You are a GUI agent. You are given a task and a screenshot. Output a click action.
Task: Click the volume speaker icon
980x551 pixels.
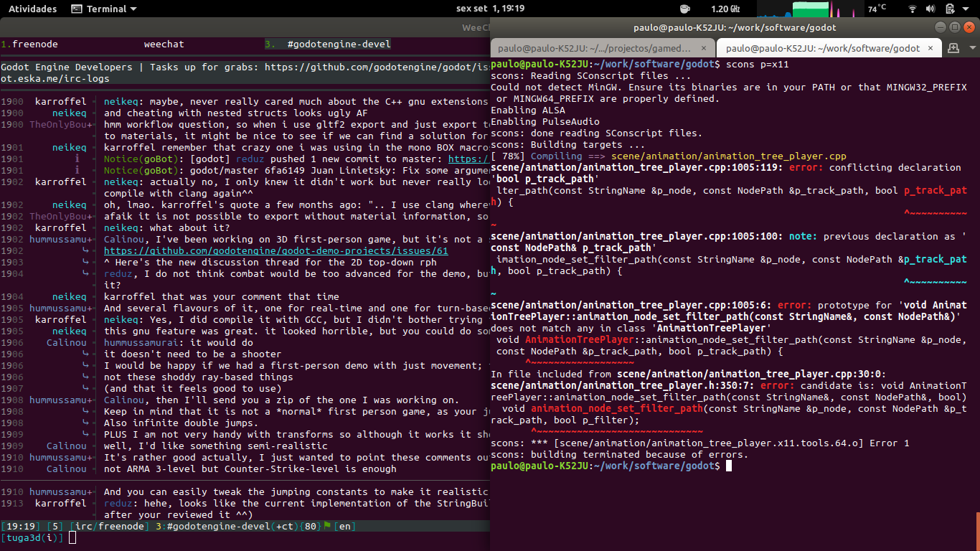(x=931, y=9)
